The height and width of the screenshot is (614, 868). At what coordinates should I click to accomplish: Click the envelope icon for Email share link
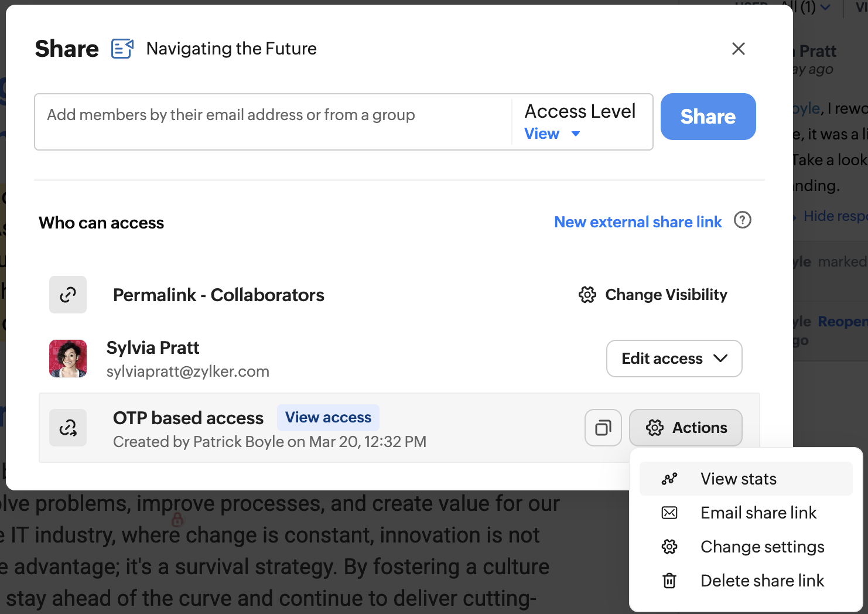coord(669,513)
